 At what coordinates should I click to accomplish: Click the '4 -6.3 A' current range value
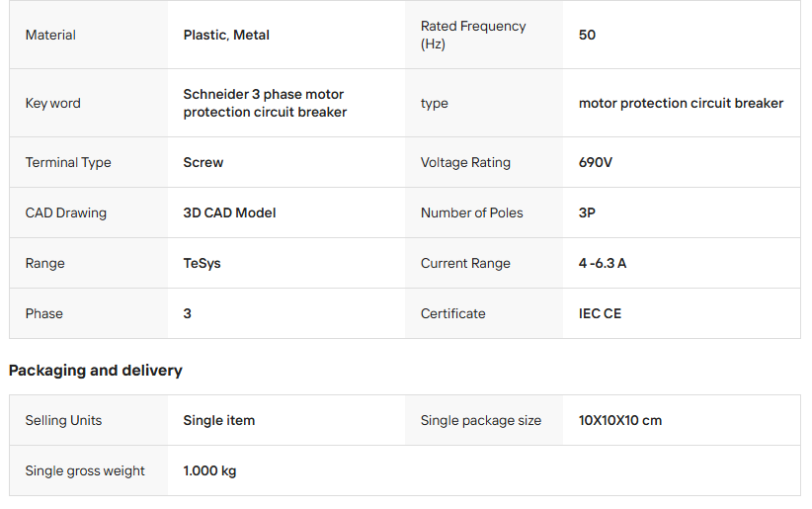coord(603,263)
